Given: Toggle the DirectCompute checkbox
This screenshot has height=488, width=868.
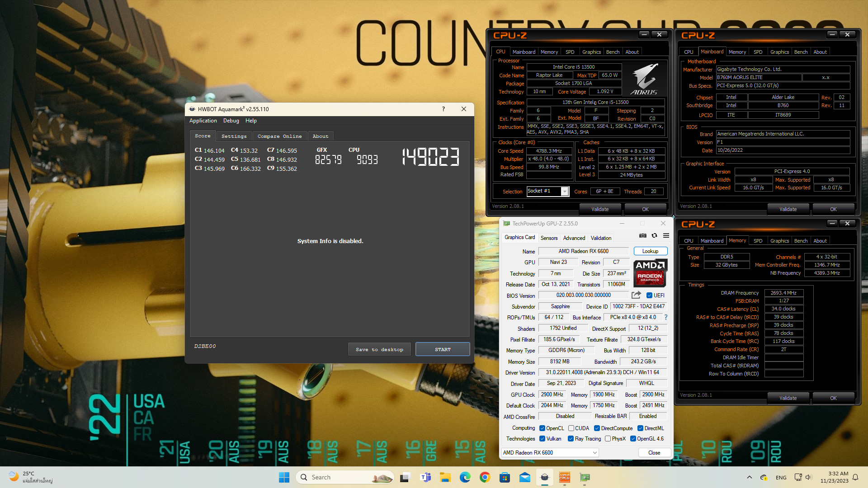Looking at the screenshot, I should coord(597,428).
